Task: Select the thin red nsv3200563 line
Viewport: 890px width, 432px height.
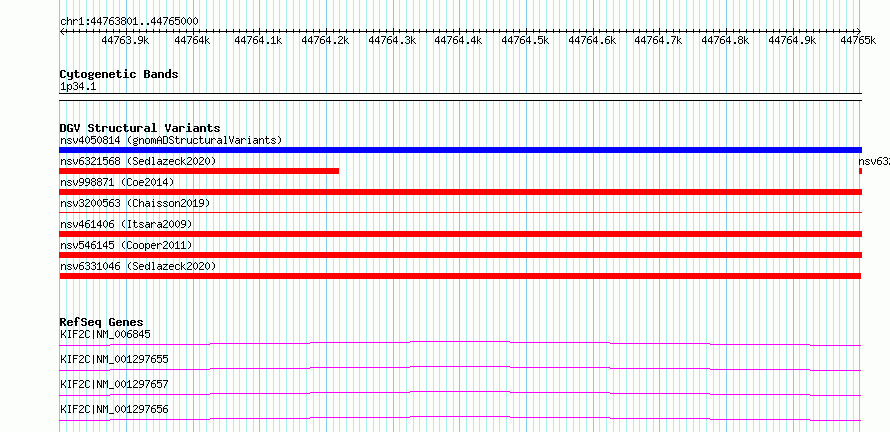Action: click(x=460, y=212)
